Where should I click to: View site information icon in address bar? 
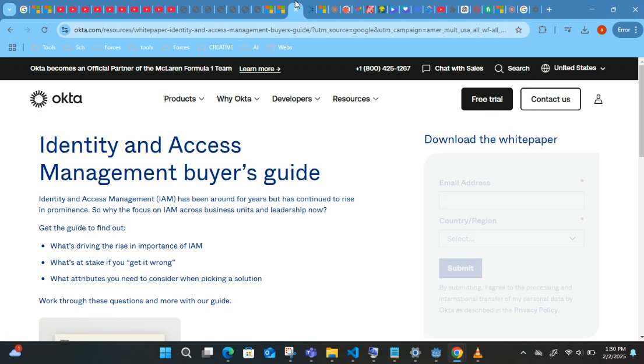tap(65, 30)
